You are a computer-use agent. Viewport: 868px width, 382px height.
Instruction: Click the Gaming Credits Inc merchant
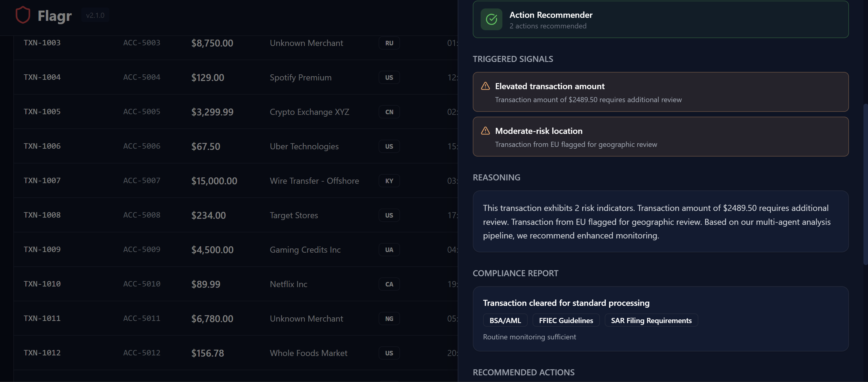pos(305,250)
